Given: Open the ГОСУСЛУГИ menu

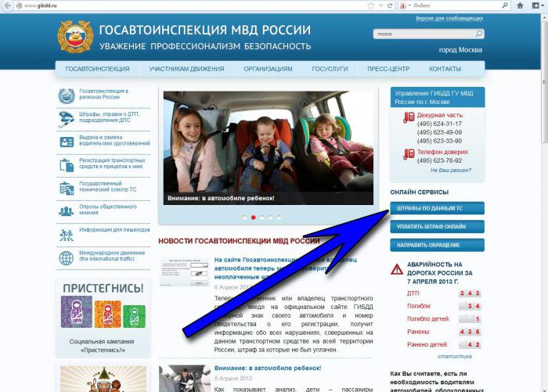Looking at the screenshot, I should (x=330, y=69).
